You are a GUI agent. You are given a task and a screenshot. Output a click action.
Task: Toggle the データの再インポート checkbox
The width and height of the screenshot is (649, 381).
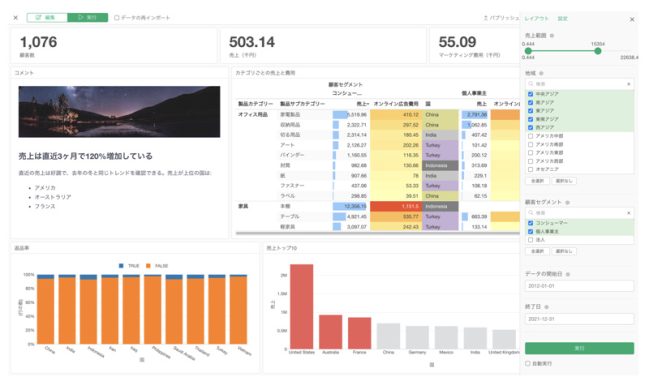pos(117,18)
